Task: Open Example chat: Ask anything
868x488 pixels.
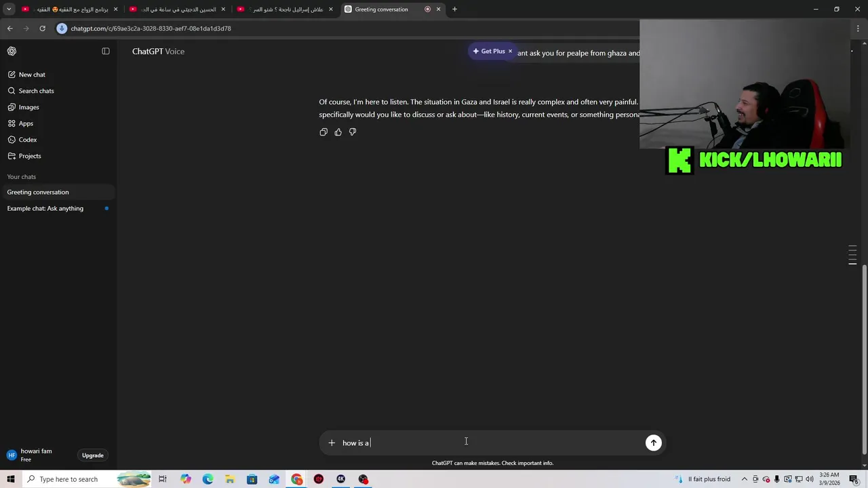Action: [x=58, y=208]
